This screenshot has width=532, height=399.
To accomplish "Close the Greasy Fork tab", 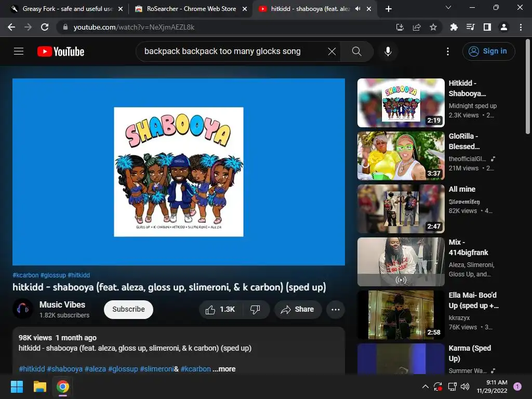I will point(121,9).
